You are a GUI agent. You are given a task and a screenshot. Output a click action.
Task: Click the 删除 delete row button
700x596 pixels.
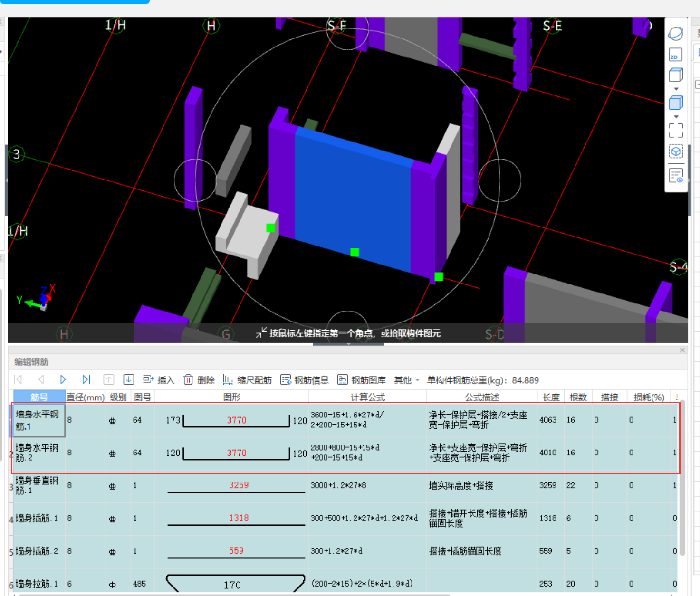click(x=199, y=380)
